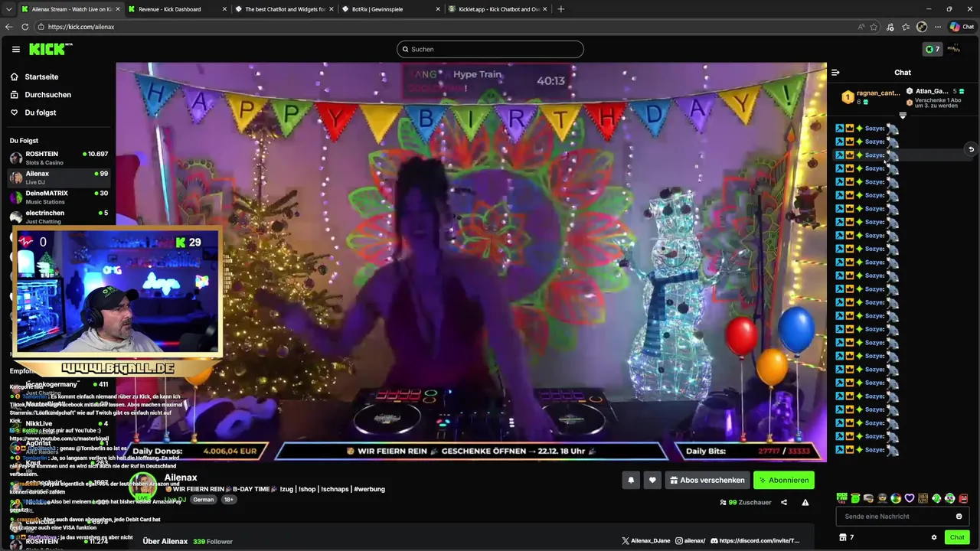
Task: Open the Kick shop icon showing 7
Action: (x=847, y=537)
